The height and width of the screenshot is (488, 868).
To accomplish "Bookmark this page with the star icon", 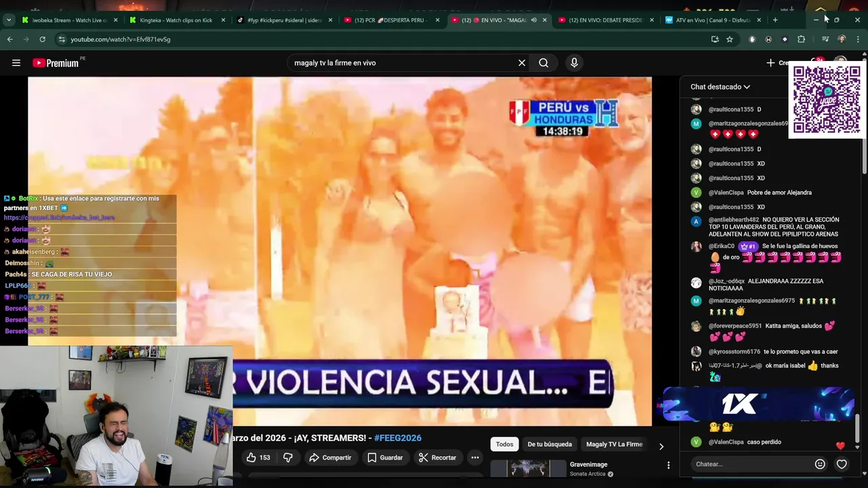I will (730, 39).
